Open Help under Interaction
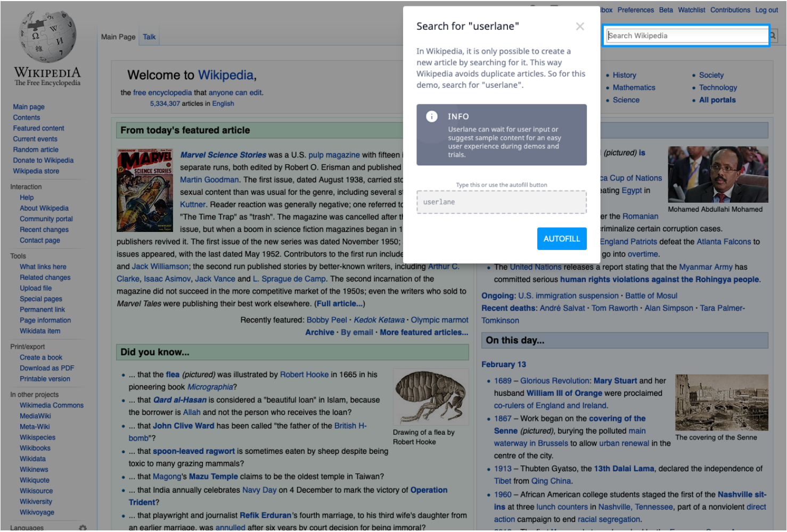Image resolution: width=787 pixels, height=532 pixels. (27, 197)
